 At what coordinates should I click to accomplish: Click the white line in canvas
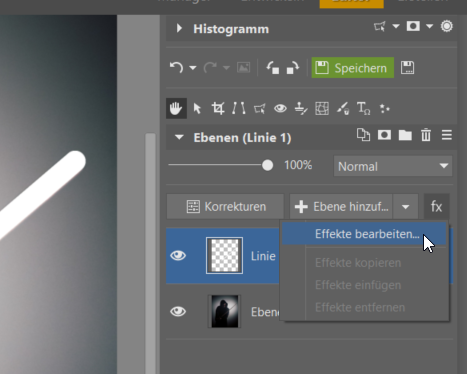(x=40, y=196)
